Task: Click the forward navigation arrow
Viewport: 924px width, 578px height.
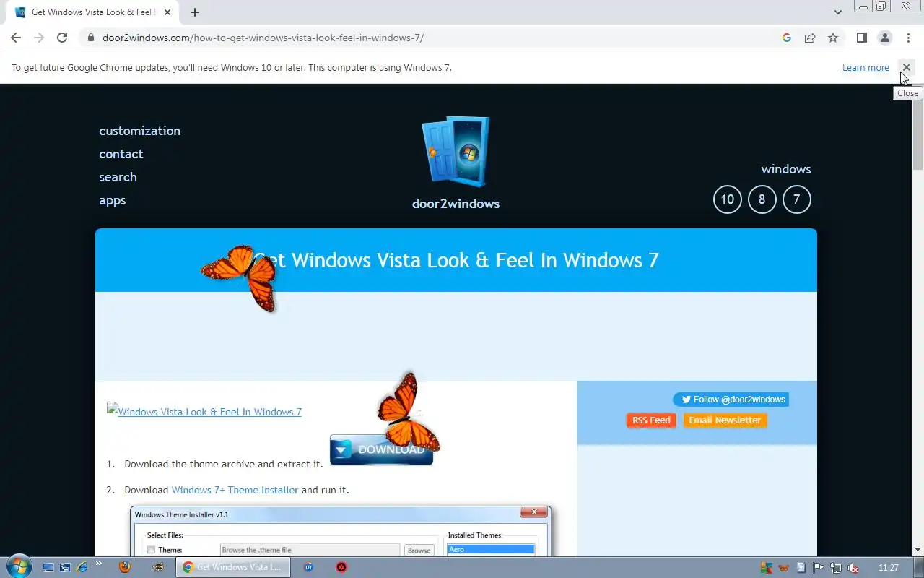Action: point(39,38)
